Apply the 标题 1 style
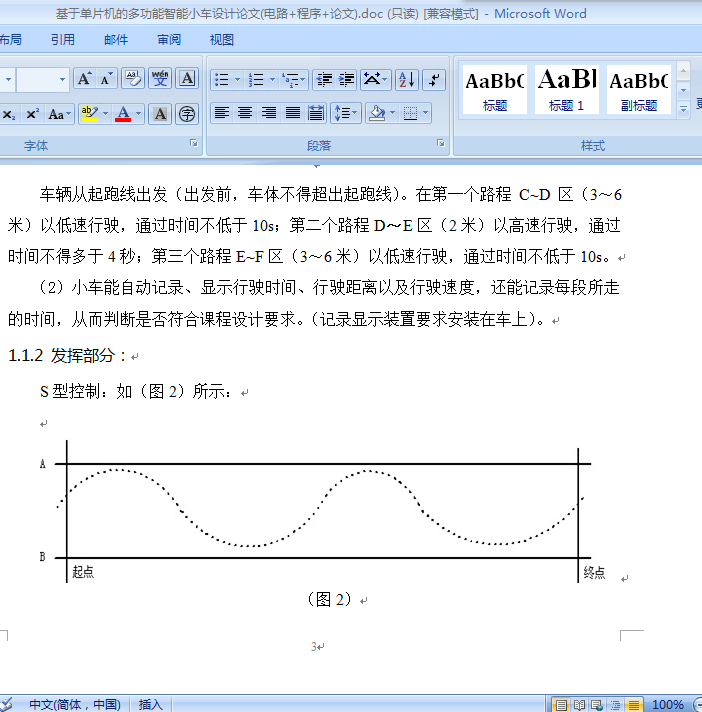 tap(566, 89)
